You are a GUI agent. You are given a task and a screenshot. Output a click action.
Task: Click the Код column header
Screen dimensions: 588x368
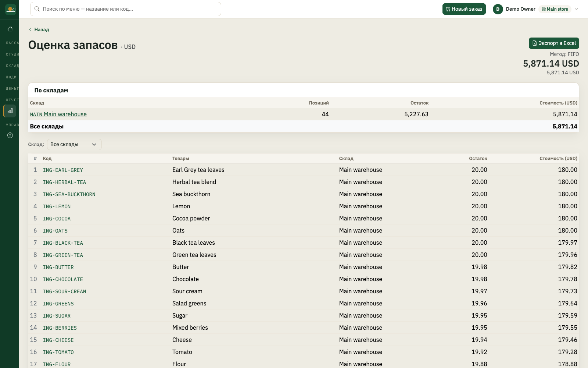tap(47, 159)
